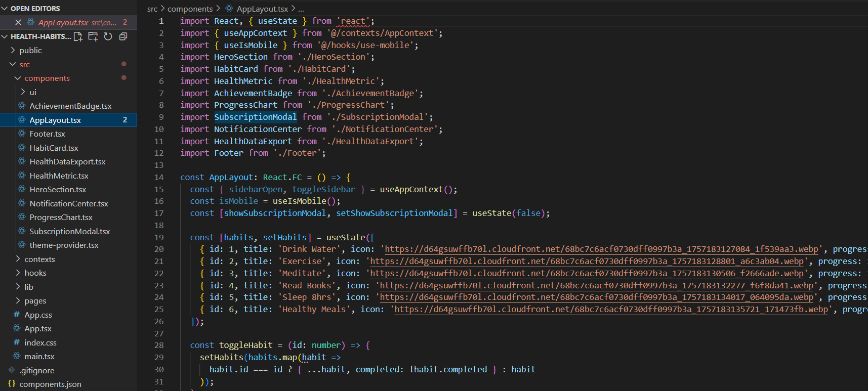Click setShowSubscriptionModal on line 17
The width and height of the screenshot is (868, 391).
tap(394, 213)
